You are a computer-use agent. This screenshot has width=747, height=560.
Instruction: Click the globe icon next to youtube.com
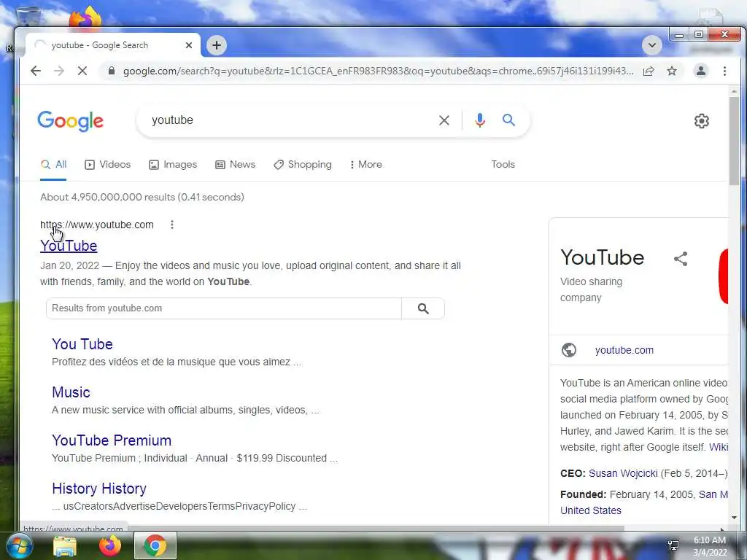[569, 350]
